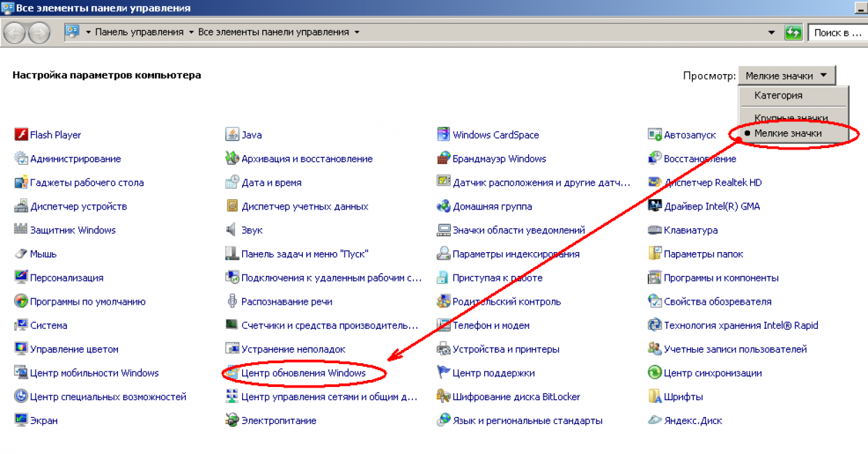Click the Брандмауэр Windows icon
868x454 pixels.
(x=443, y=159)
